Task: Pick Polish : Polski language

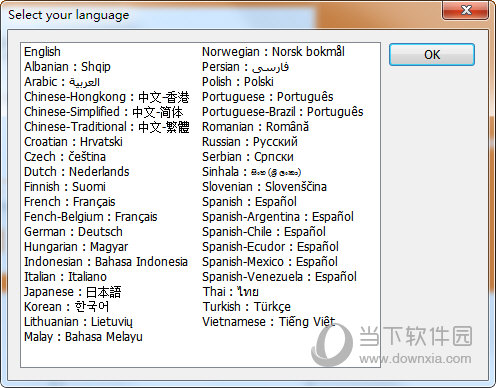Action: point(238,82)
